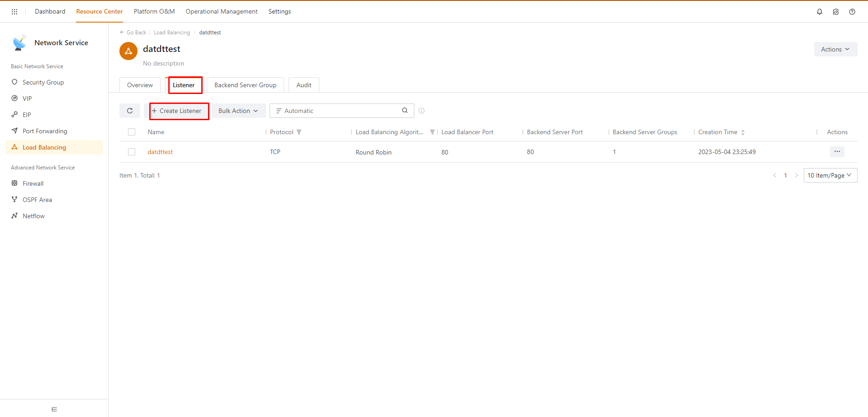The width and height of the screenshot is (868, 417).
Task: Switch to Backend Server Group tab
Action: pyautogui.click(x=245, y=85)
